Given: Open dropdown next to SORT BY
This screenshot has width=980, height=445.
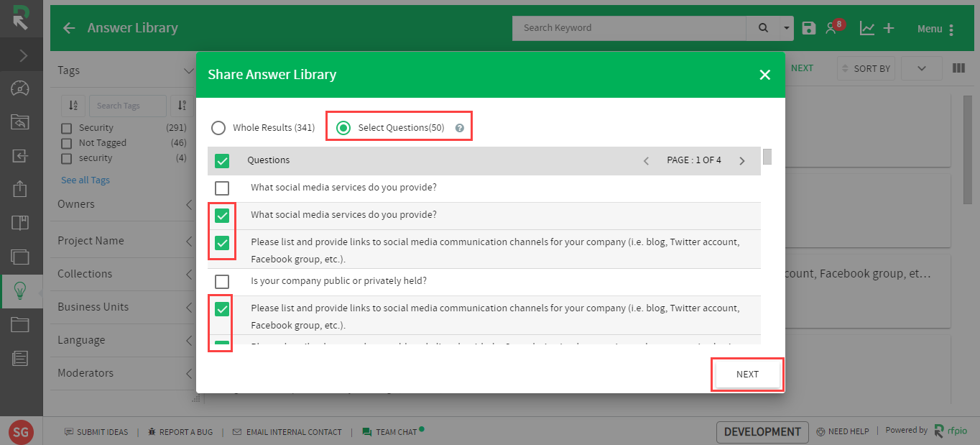Looking at the screenshot, I should point(922,68).
